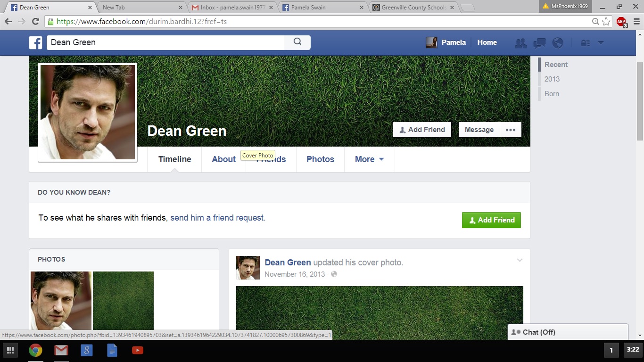
Task: Switch to the Inbox Gmail browser tab
Action: click(232, 8)
